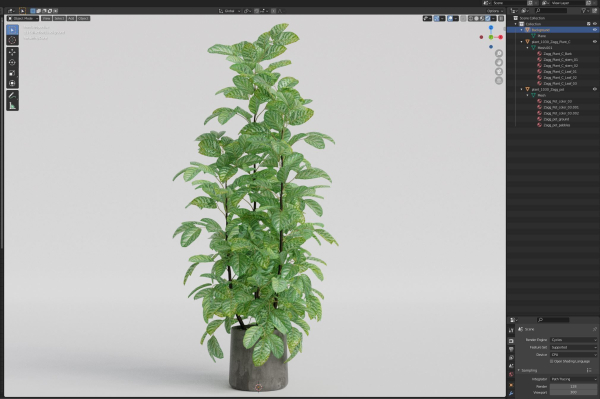Click the zoom viewport gizmo button
Screen dimensions: 600x399
499,53
